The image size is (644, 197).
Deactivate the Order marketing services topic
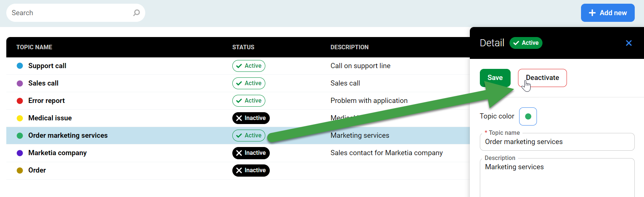pos(542,78)
